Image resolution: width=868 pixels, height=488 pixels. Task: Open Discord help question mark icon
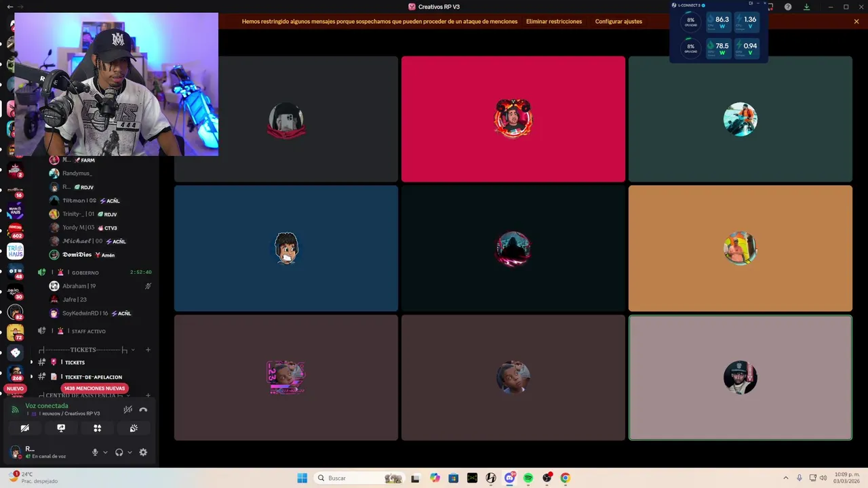coord(788,7)
